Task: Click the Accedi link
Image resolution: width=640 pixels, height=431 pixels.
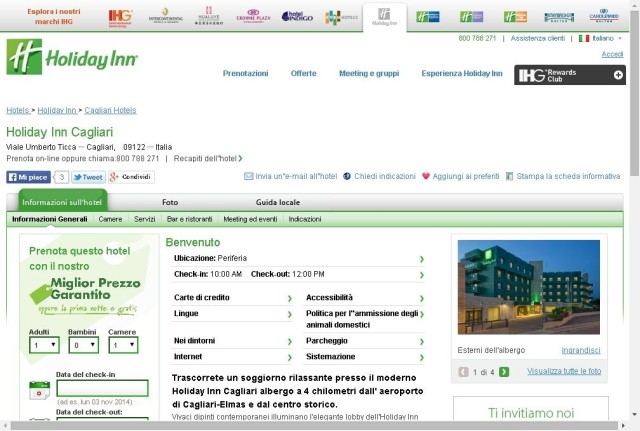Action: click(612, 54)
